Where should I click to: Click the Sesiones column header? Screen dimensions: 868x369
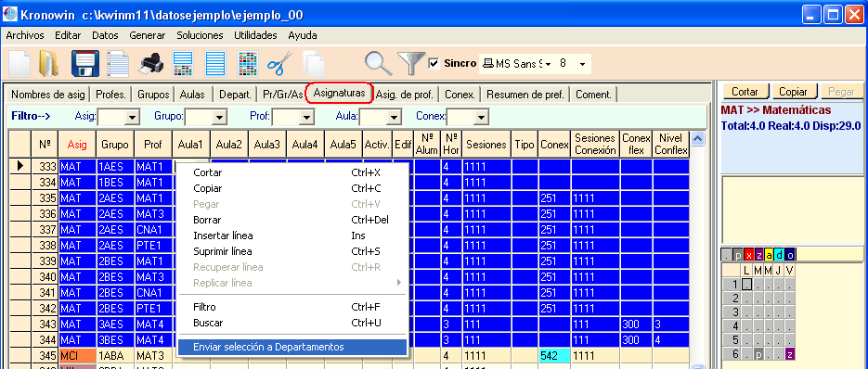pos(486,145)
